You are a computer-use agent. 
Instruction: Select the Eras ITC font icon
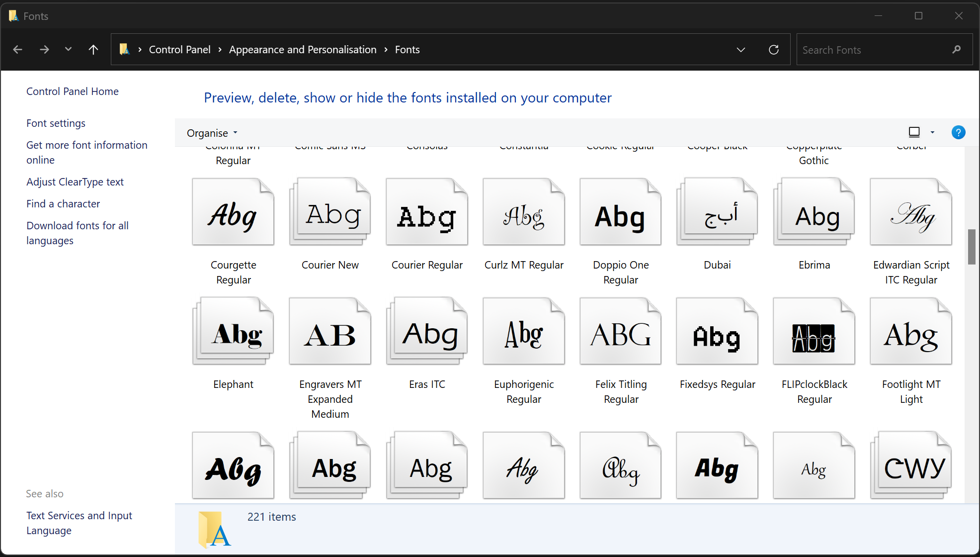pyautogui.click(x=427, y=331)
